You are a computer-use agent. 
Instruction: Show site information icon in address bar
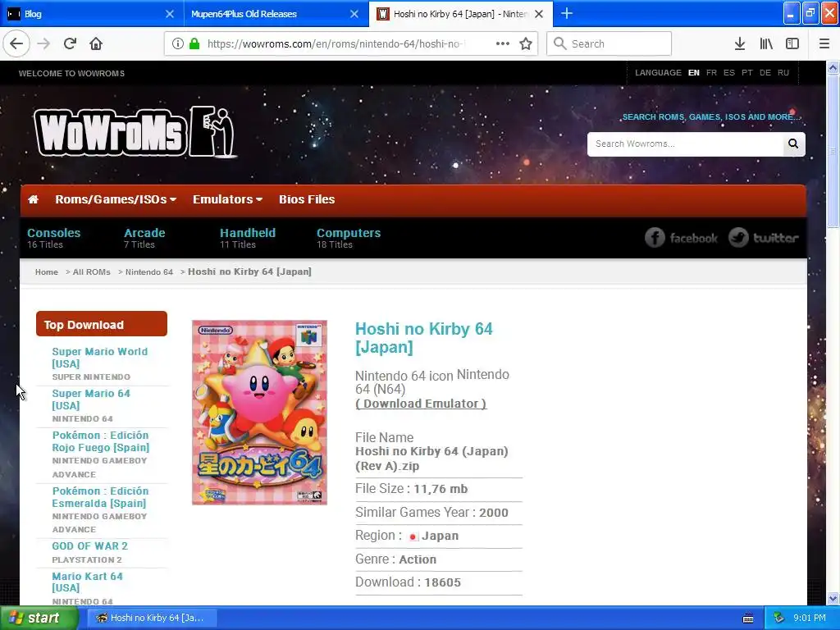178,44
